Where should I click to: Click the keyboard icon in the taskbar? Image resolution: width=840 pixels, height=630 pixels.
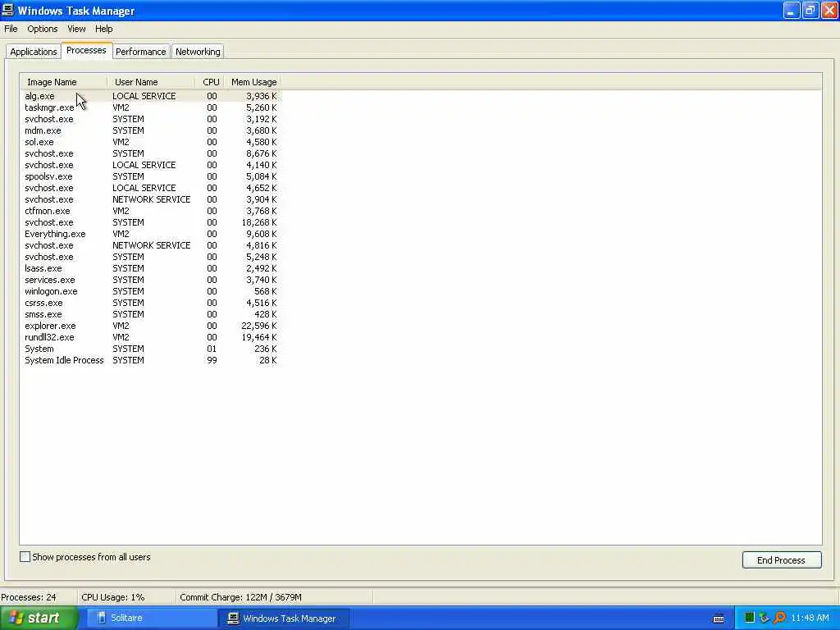[x=719, y=619]
